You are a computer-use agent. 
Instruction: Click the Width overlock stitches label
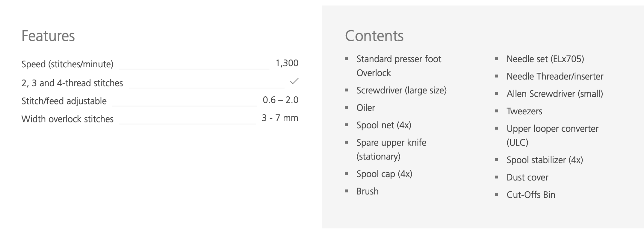[67, 119]
